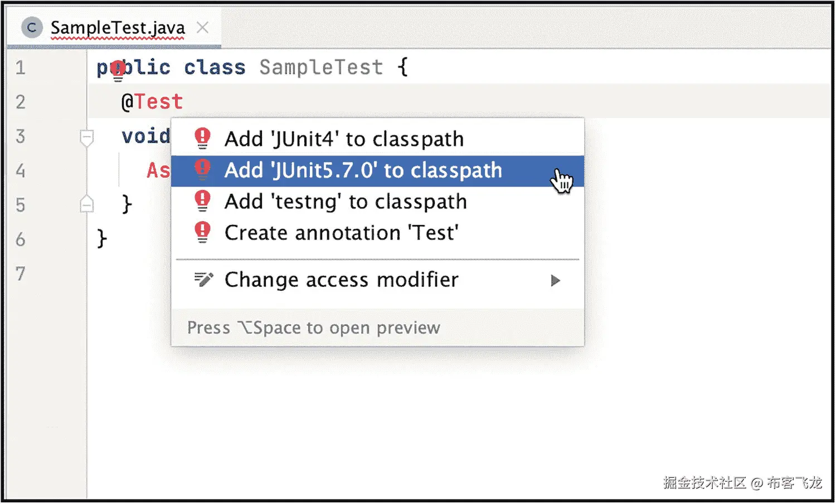The image size is (836, 504).
Task: Switch to the SampleTest.java tab
Action: click(x=117, y=27)
